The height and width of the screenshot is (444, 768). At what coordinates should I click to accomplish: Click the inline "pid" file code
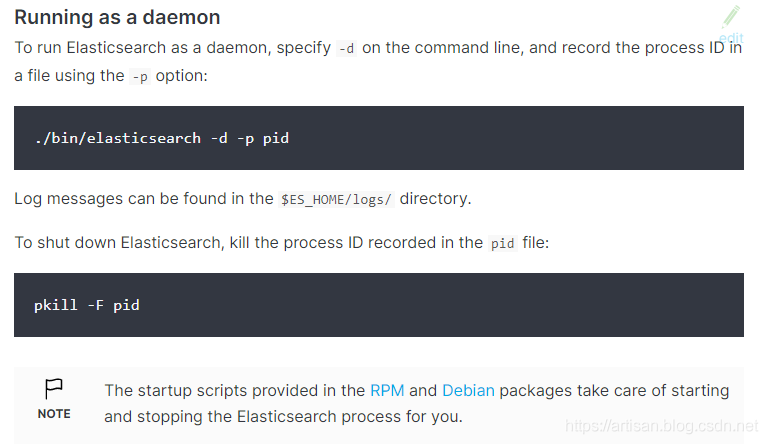501,243
